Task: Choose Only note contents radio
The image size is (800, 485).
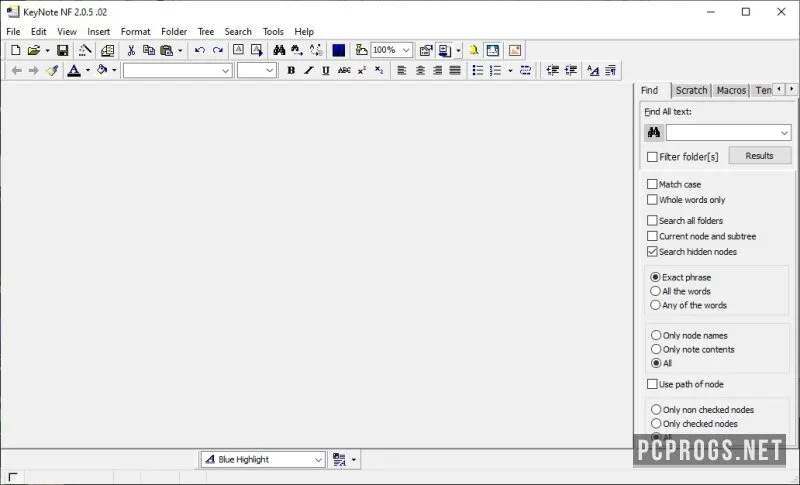Action: click(656, 349)
